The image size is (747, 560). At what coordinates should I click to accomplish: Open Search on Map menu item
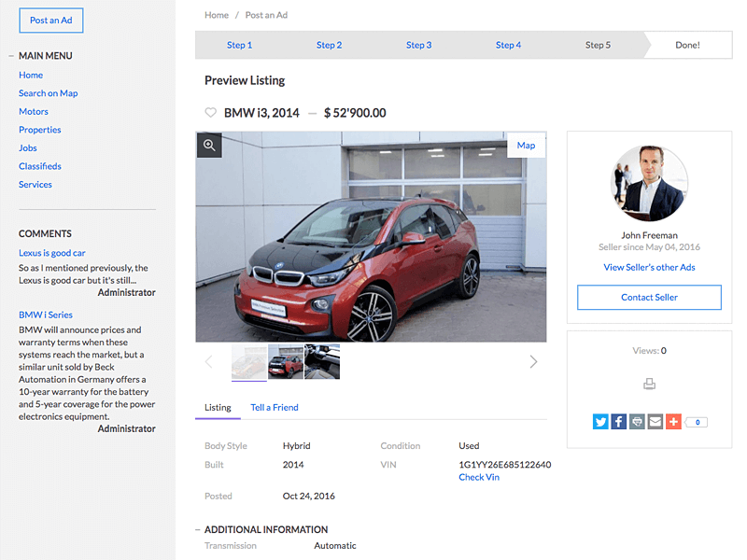coord(49,93)
